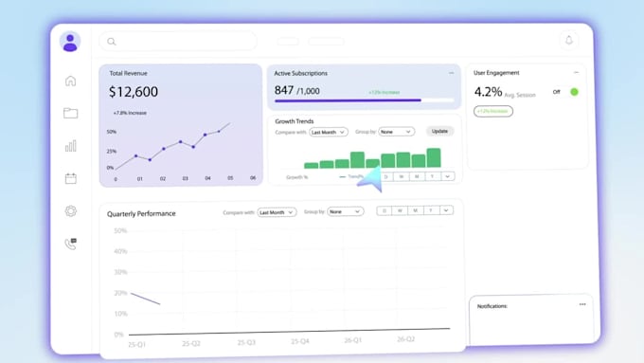
Task: Open Growth Trends Group by None dropdown
Action: pos(396,132)
